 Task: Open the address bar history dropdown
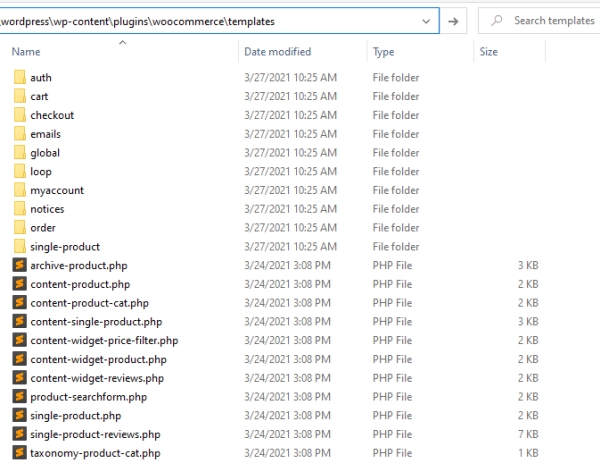click(x=426, y=21)
